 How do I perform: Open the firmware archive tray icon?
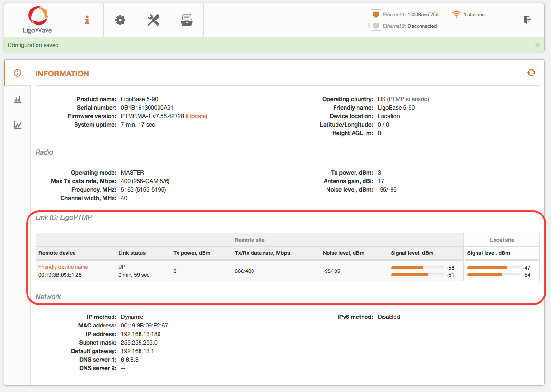187,20
